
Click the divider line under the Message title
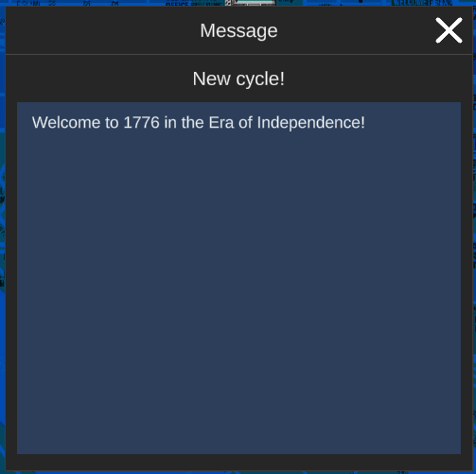pyautogui.click(x=238, y=54)
